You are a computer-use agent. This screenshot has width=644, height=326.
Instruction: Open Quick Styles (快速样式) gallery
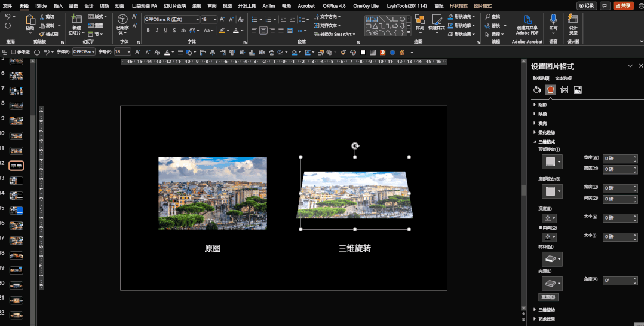(437, 22)
